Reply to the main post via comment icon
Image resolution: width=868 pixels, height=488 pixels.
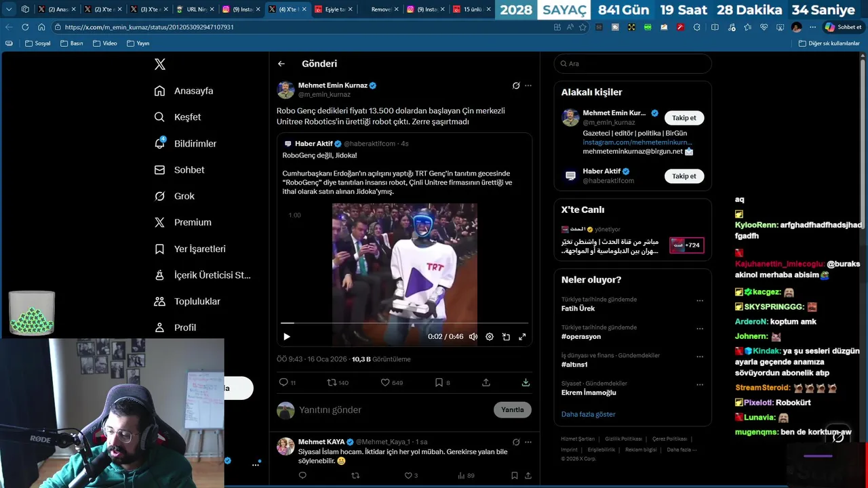[x=283, y=382]
